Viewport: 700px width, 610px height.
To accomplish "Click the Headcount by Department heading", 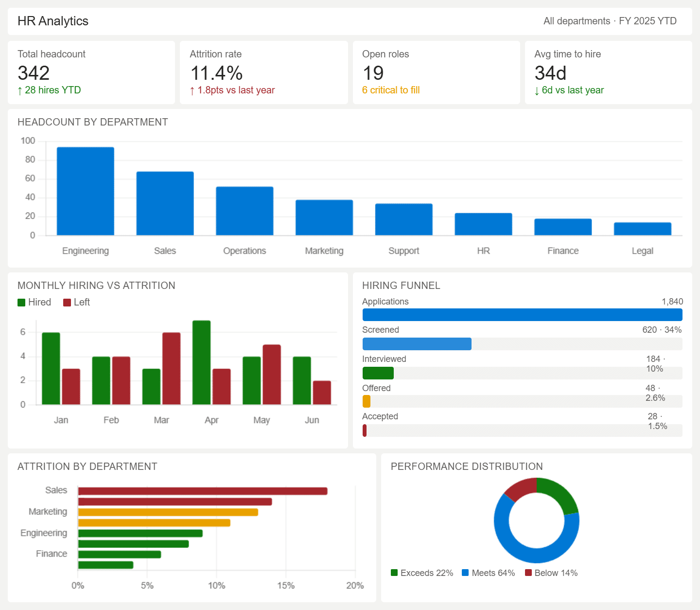I will click(93, 122).
